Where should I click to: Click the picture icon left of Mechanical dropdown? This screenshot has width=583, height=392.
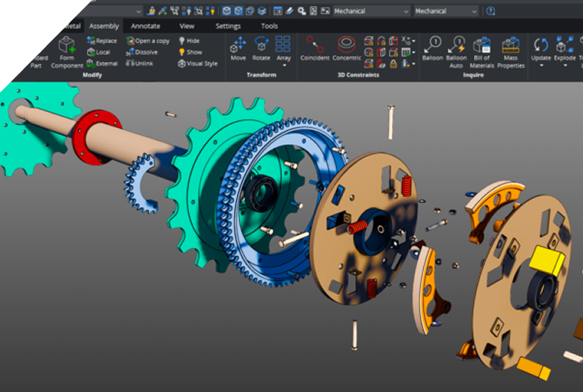coord(325,10)
